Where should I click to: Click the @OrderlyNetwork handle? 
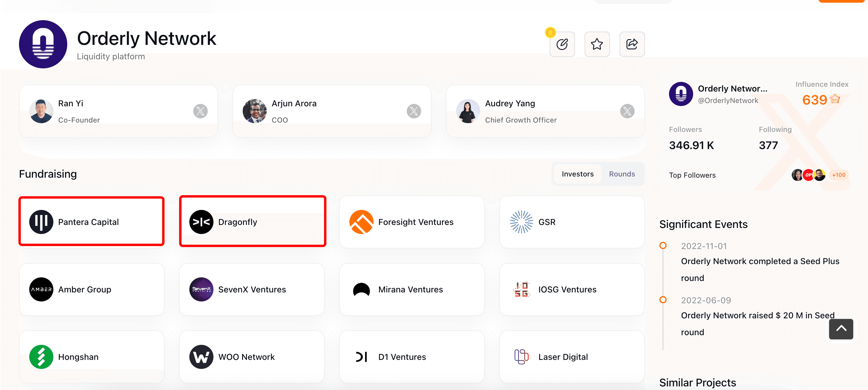click(x=728, y=101)
